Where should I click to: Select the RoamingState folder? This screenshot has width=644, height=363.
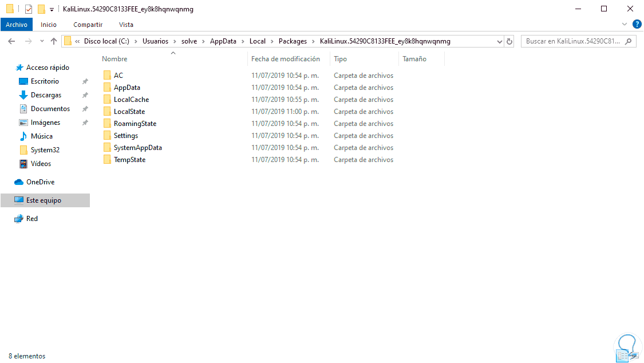tap(130, 124)
